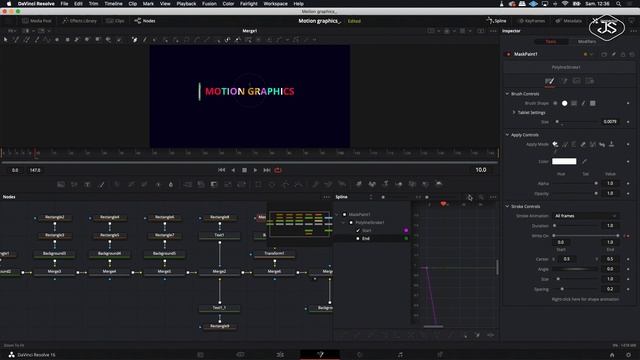Click the Center X value field
Viewport: 640px width, 360px height.
pyautogui.click(x=567, y=259)
